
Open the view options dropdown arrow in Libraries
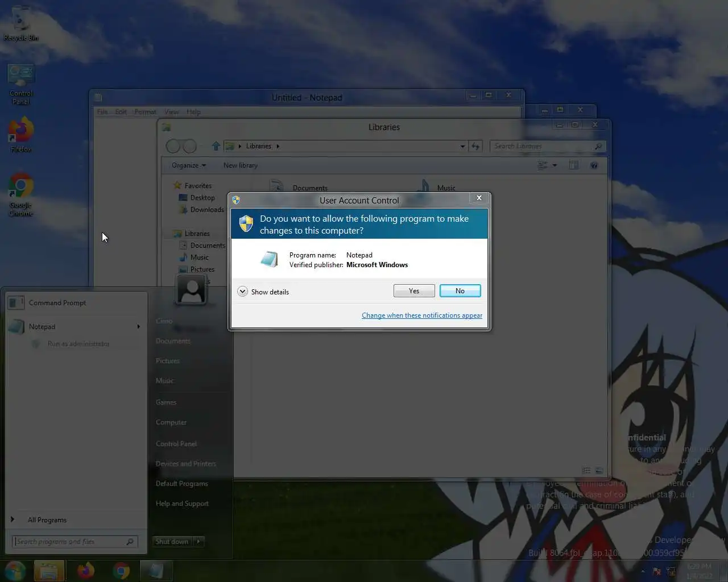coord(555,165)
